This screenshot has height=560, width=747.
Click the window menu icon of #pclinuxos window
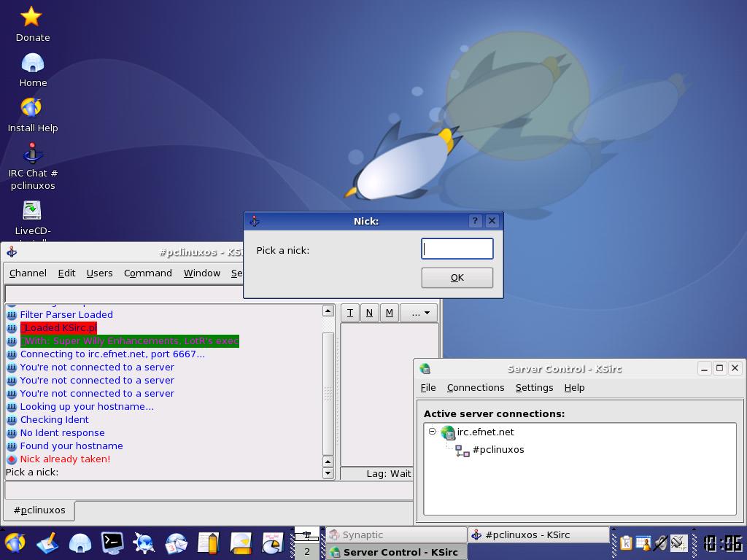[12, 252]
